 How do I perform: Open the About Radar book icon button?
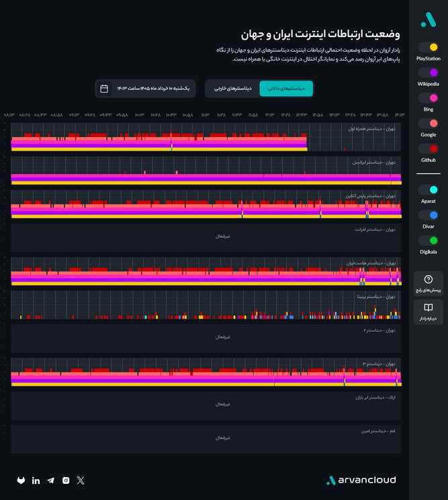click(429, 312)
